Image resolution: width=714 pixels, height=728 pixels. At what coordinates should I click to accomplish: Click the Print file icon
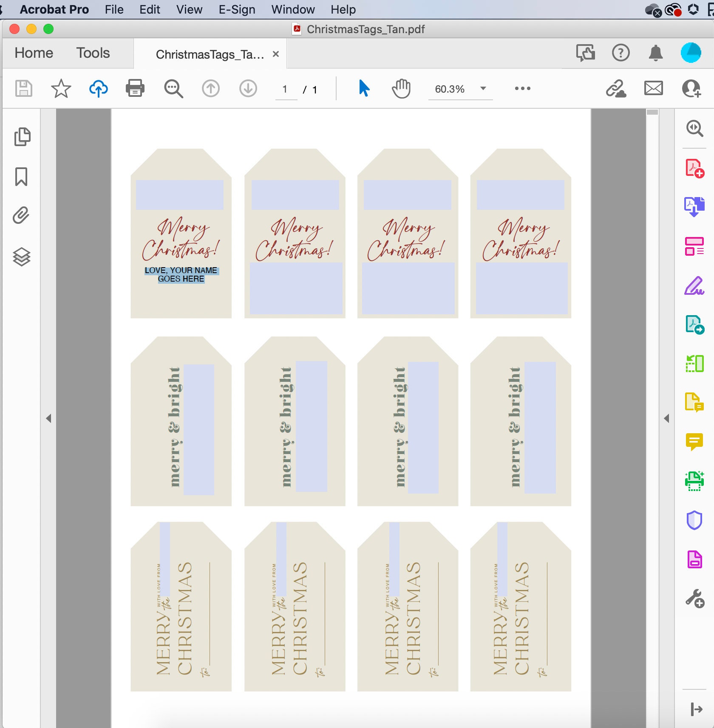pos(135,89)
